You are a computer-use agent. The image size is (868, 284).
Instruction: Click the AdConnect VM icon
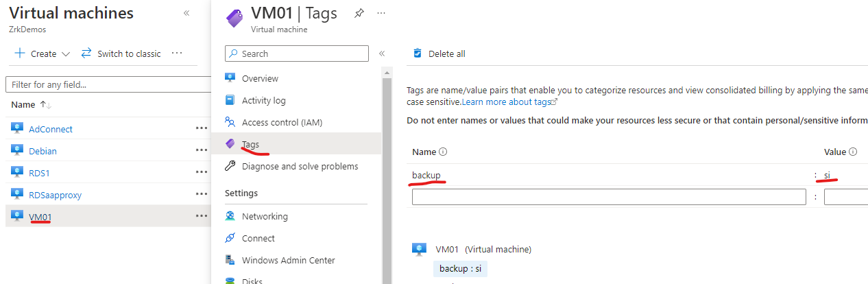coord(18,129)
